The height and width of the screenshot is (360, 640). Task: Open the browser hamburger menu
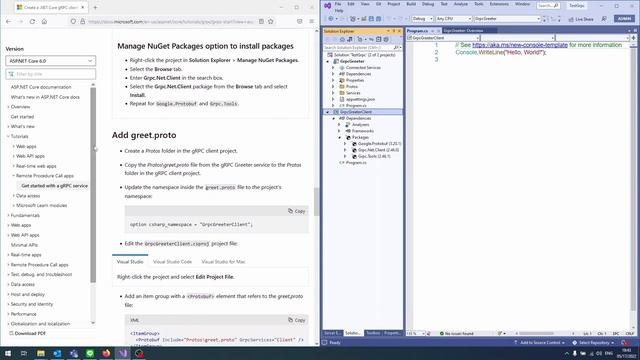[311, 21]
